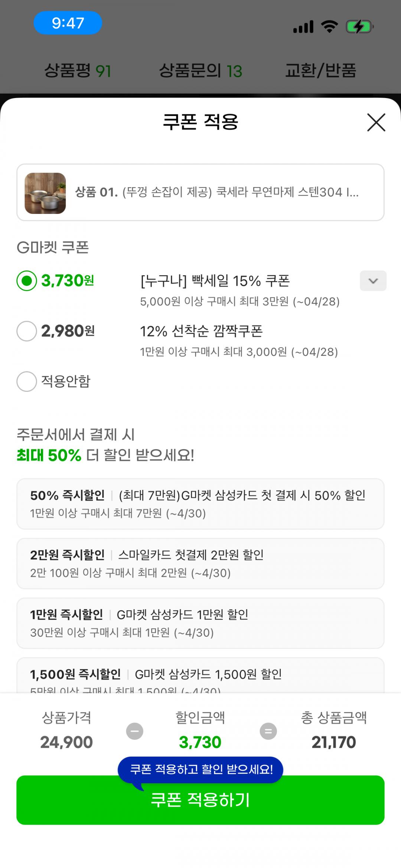Screen dimensions: 401x868
Task: Tap the 상품 01 product title text
Action: click(x=217, y=192)
